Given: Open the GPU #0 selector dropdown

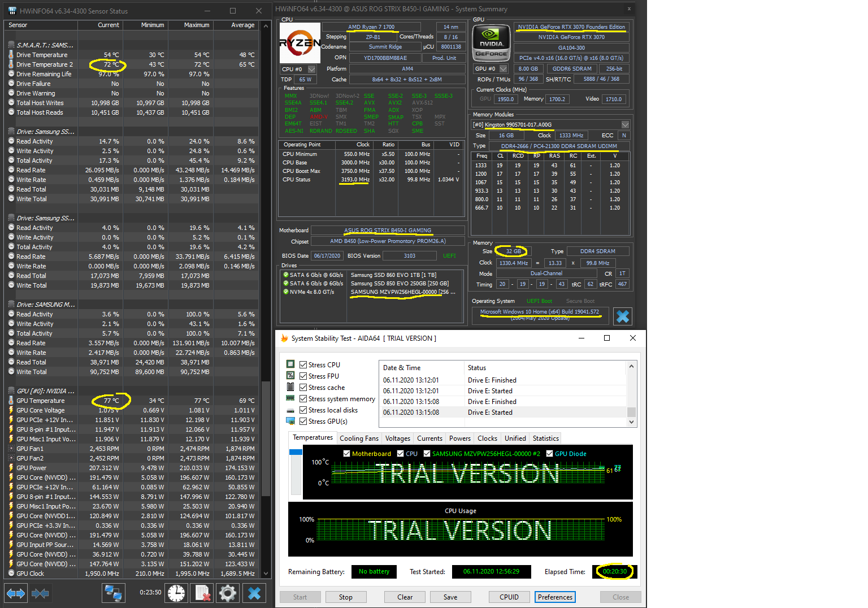Looking at the screenshot, I should (504, 68).
